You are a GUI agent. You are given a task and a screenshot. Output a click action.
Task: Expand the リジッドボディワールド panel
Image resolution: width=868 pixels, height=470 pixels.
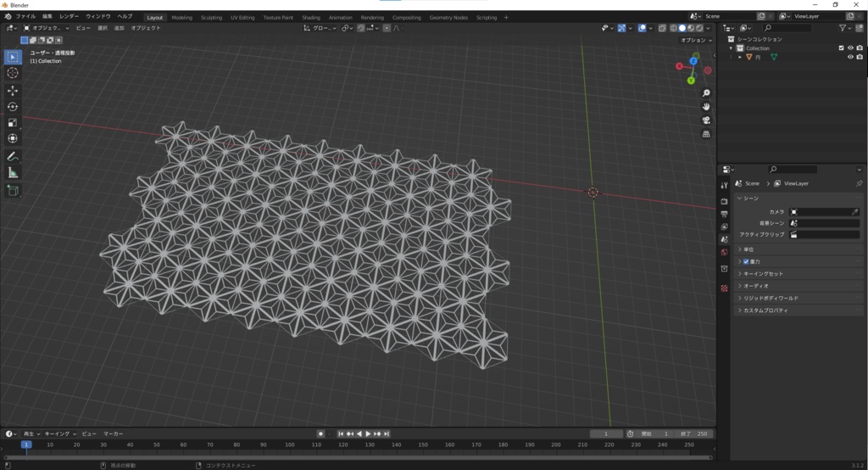(x=797, y=298)
